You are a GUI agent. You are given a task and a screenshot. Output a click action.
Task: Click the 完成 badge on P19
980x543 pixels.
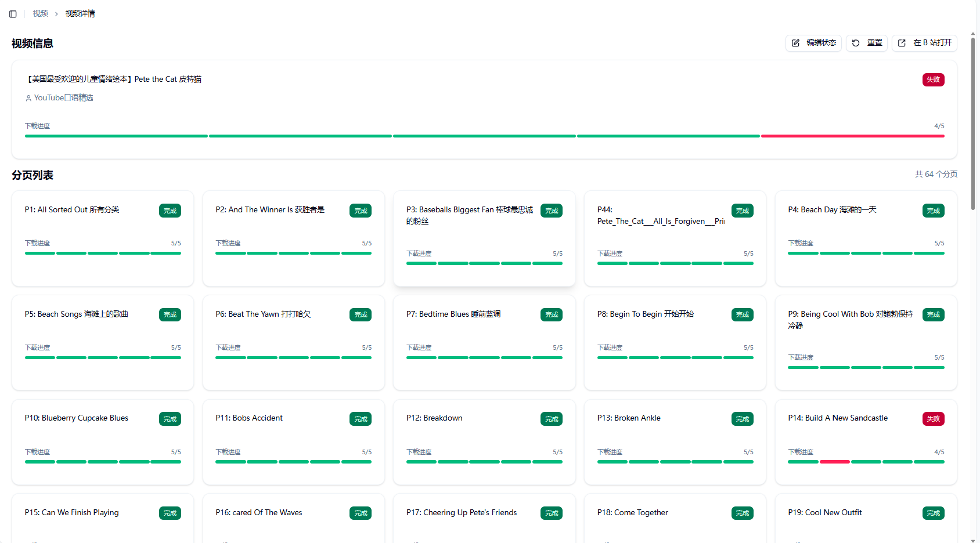tap(933, 513)
